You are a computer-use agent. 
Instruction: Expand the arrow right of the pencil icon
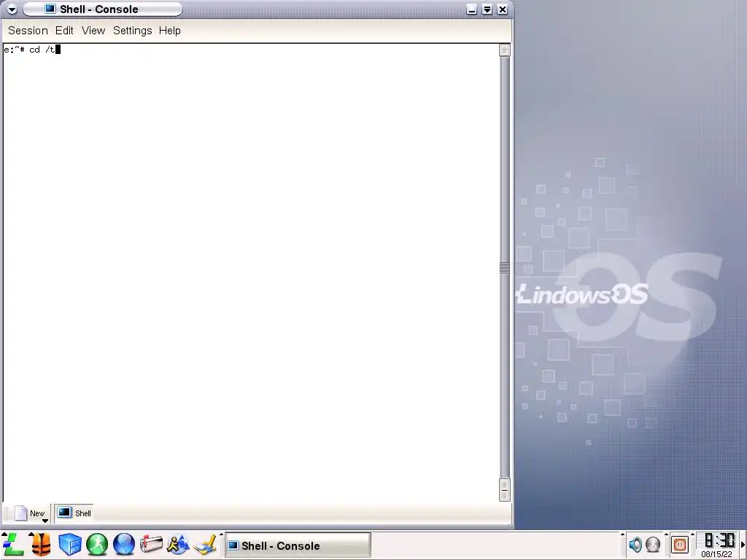[x=221, y=534]
